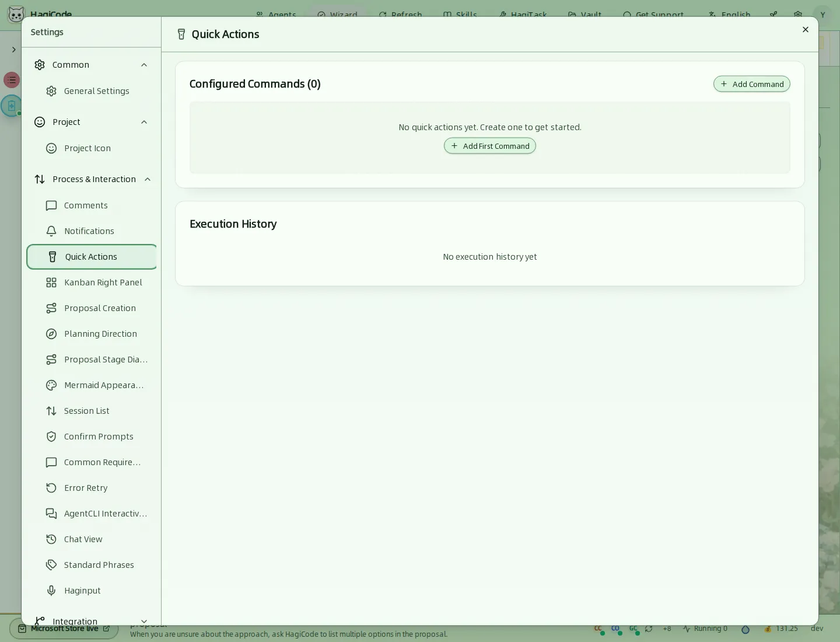Click the "Execution History" heading

[233, 224]
